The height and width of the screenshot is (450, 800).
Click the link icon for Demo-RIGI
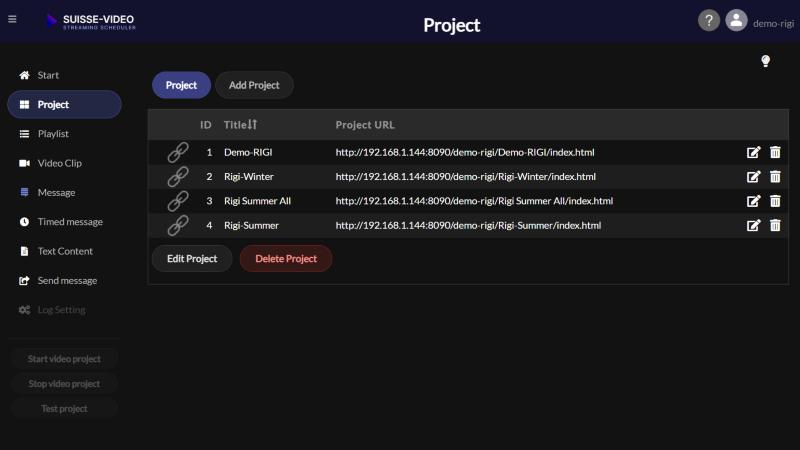point(178,152)
